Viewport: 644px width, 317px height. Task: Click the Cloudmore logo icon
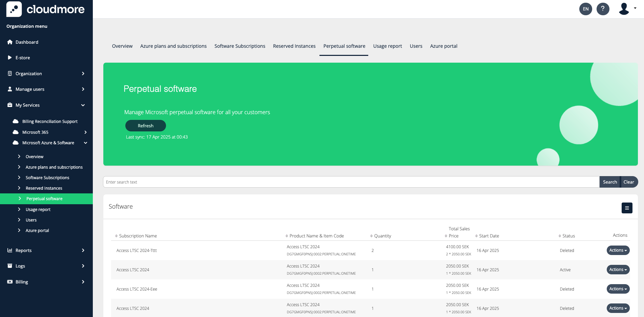(x=14, y=9)
